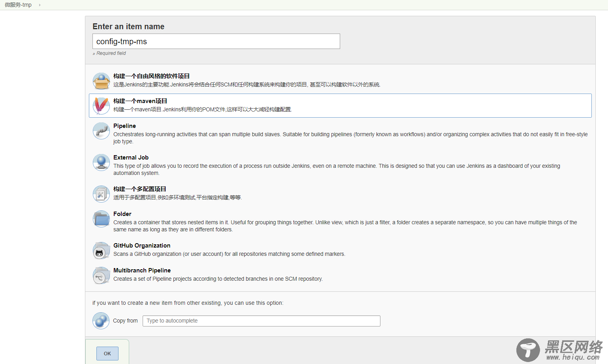This screenshot has width=608, height=364.
Task: Choose the Pipeline item type title
Action: click(x=124, y=126)
